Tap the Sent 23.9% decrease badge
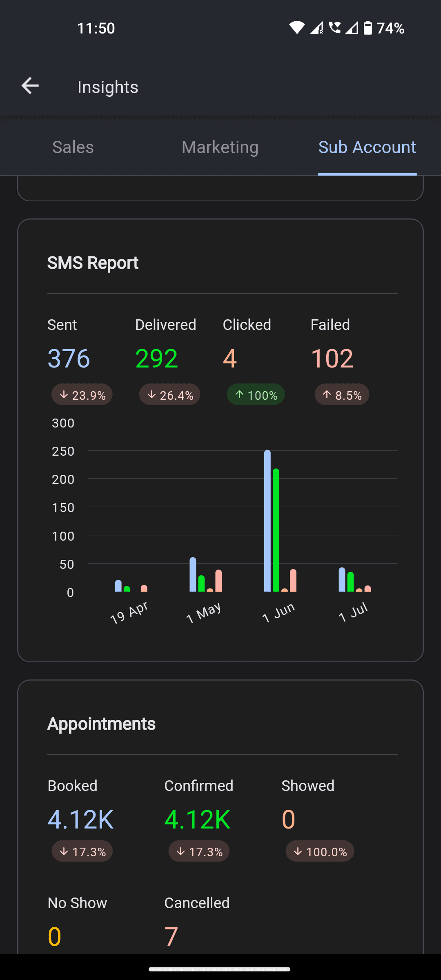Image resolution: width=441 pixels, height=980 pixels. (82, 394)
